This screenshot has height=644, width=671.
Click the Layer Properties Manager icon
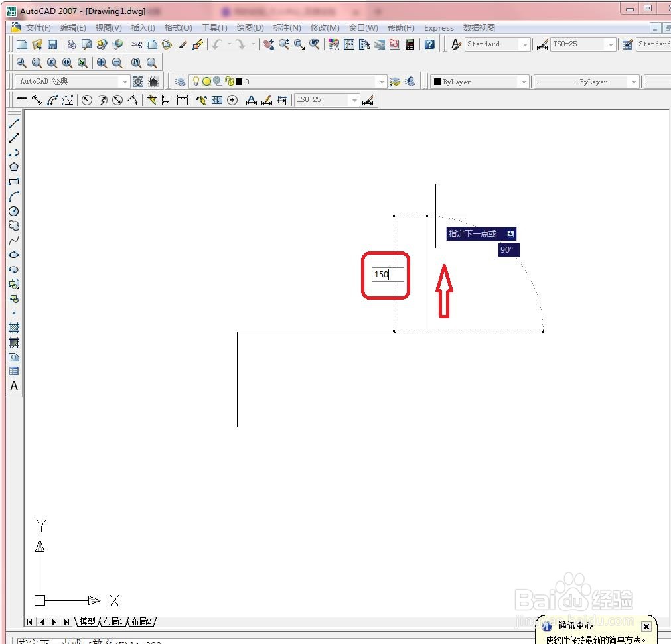point(180,82)
